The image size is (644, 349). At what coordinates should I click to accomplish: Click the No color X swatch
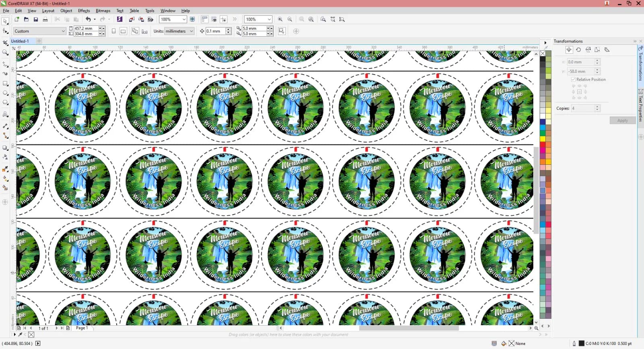pos(543,53)
